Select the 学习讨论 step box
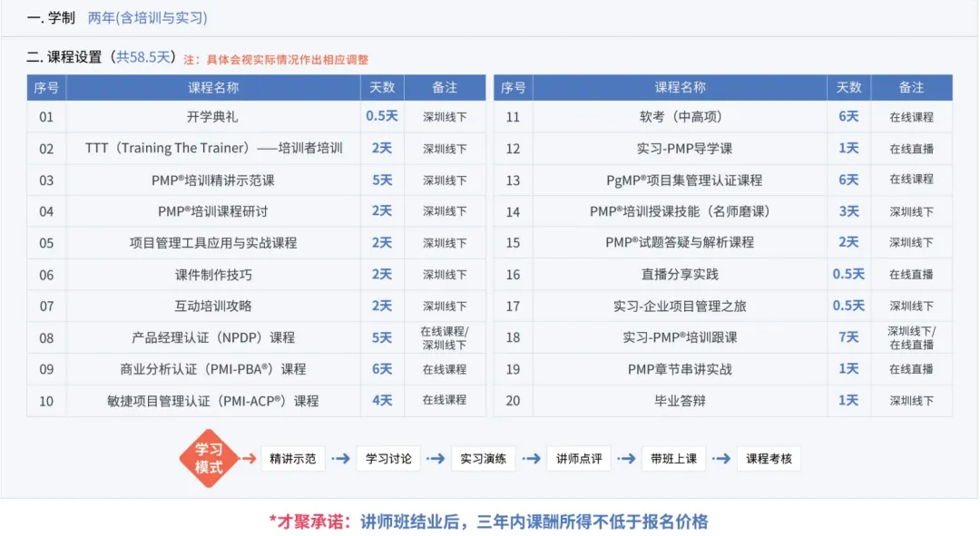This screenshot has height=536, width=980. (388, 459)
